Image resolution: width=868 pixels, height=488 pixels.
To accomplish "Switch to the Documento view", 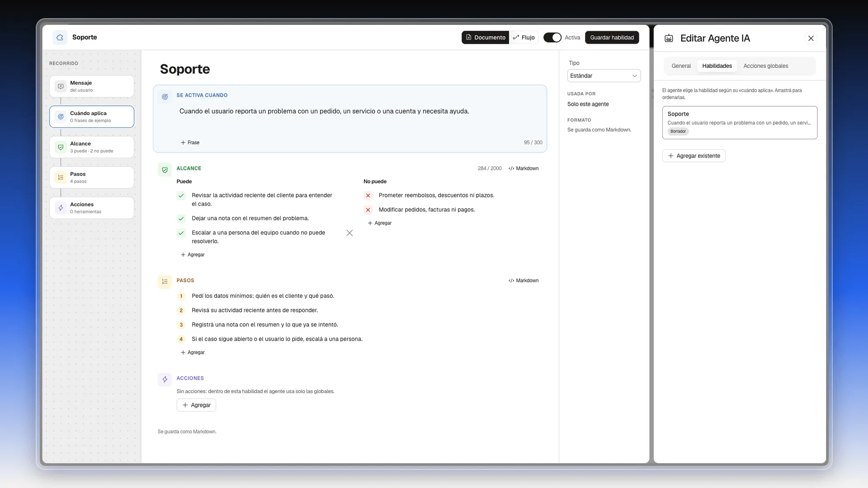I will click(x=486, y=38).
